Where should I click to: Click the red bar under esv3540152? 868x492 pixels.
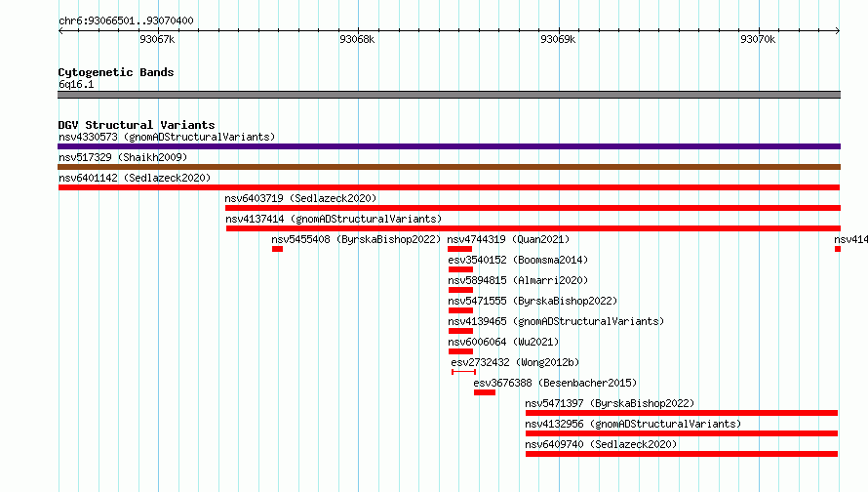click(x=460, y=269)
